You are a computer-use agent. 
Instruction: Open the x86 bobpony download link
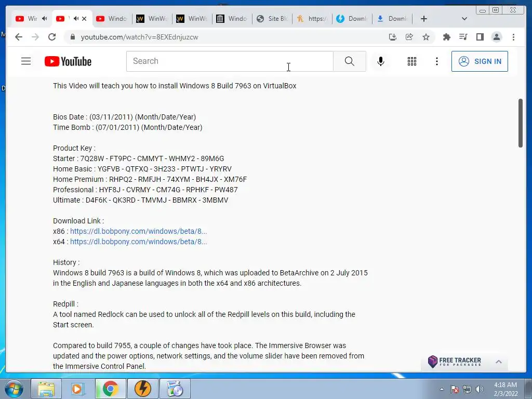(138, 231)
